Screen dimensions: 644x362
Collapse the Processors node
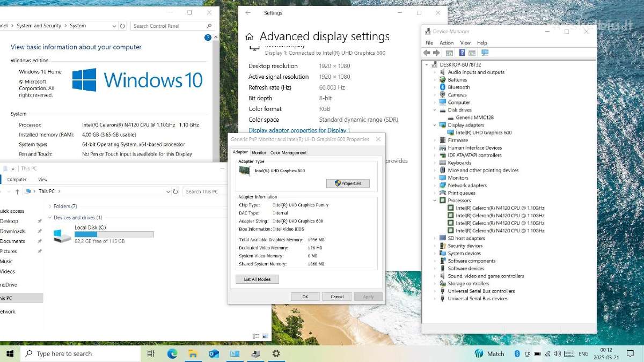point(435,200)
